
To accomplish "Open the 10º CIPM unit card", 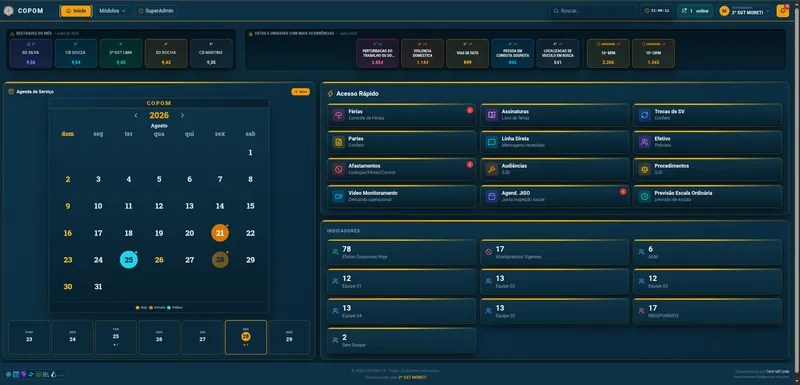I will click(653, 53).
